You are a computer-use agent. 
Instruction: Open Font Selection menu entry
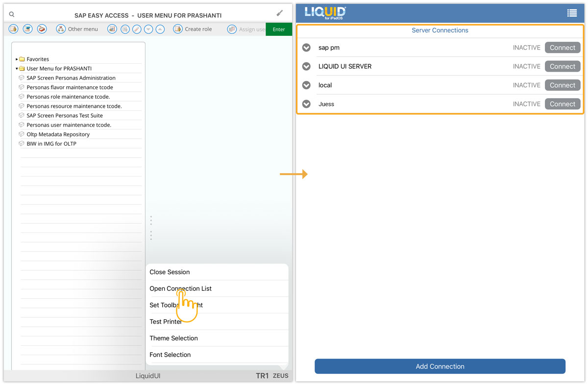[x=217, y=355]
